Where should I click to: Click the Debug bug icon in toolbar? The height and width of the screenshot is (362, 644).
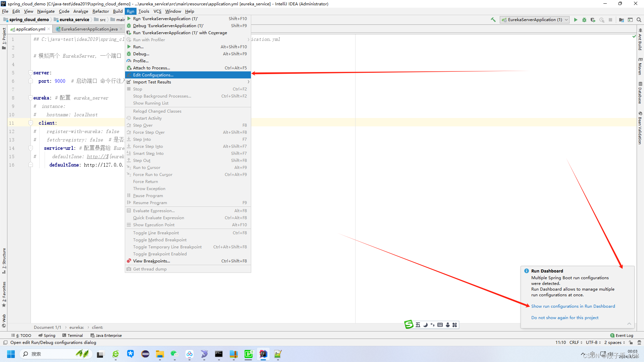tap(584, 20)
